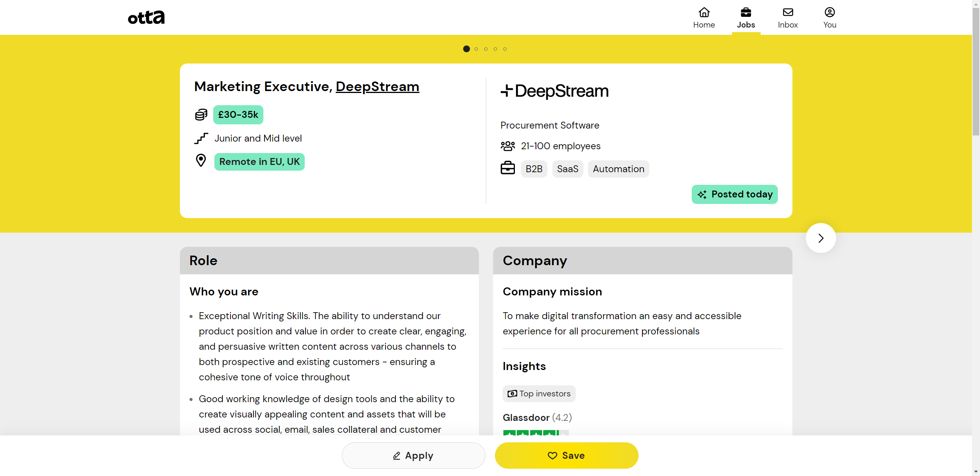The height and width of the screenshot is (476, 980).
Task: Open the You profile icon
Action: tap(830, 13)
